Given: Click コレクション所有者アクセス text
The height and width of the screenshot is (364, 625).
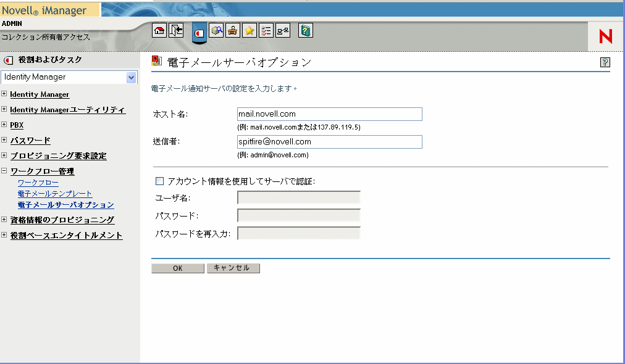Looking at the screenshot, I should tap(46, 37).
